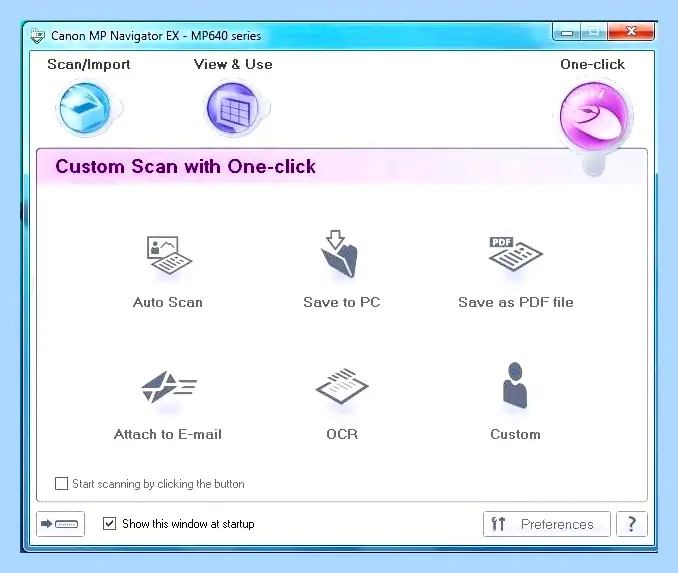
Task: Choose Save to PC
Action: click(342, 269)
